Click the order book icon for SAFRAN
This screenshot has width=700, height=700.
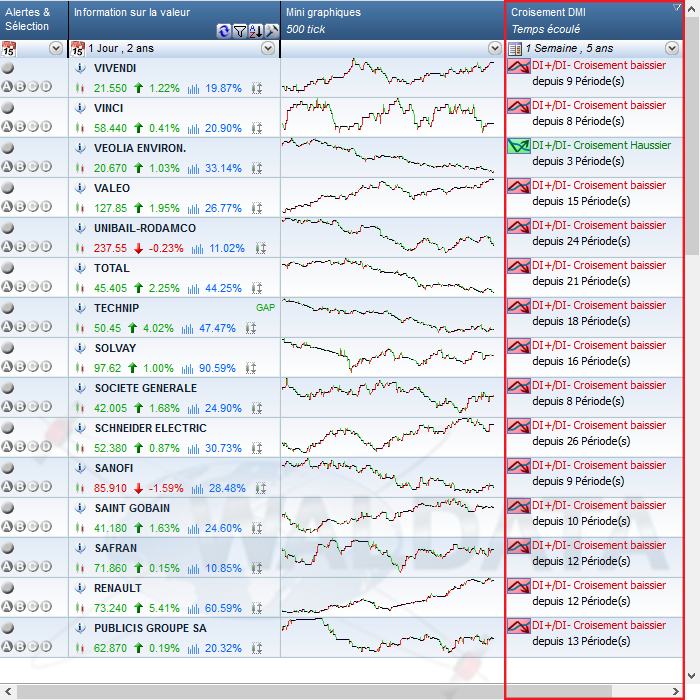point(257,568)
